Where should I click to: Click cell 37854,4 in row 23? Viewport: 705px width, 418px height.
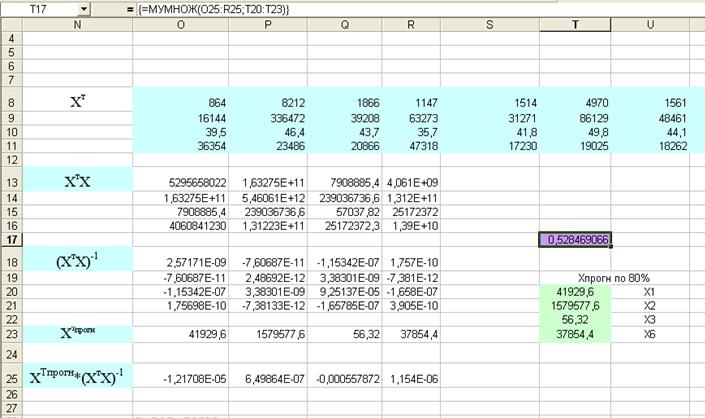(x=411, y=334)
